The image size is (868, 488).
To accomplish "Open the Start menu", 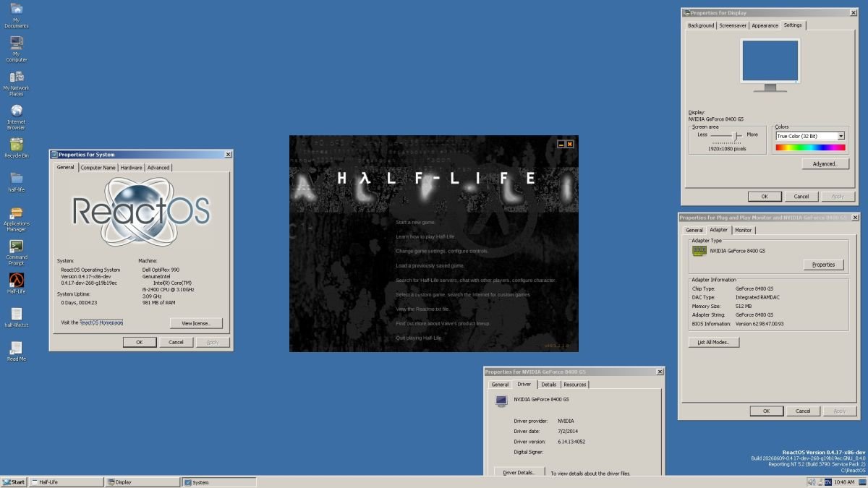I will pyautogui.click(x=14, y=482).
